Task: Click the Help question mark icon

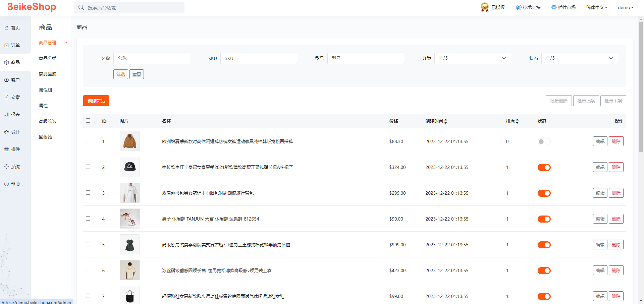Action: click(x=6, y=184)
